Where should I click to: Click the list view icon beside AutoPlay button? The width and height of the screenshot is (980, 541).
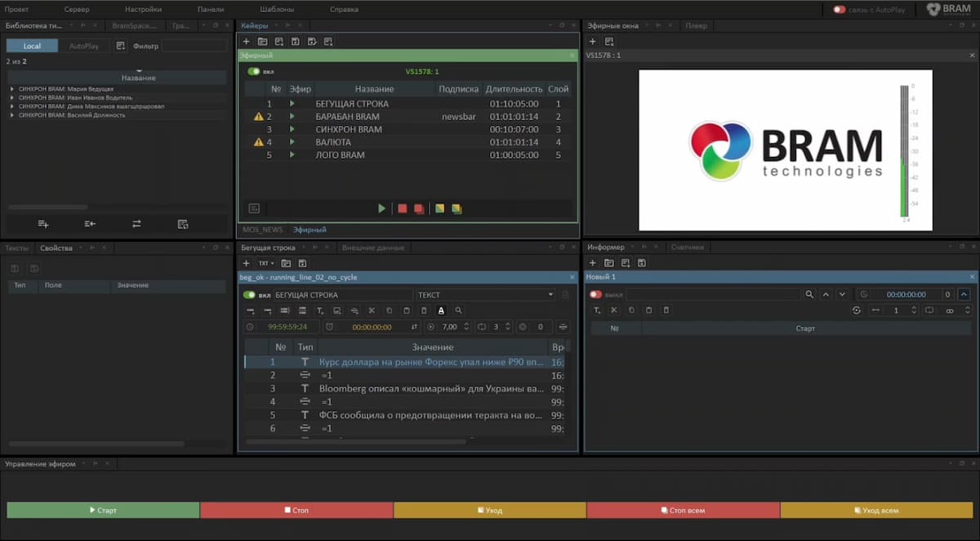121,46
